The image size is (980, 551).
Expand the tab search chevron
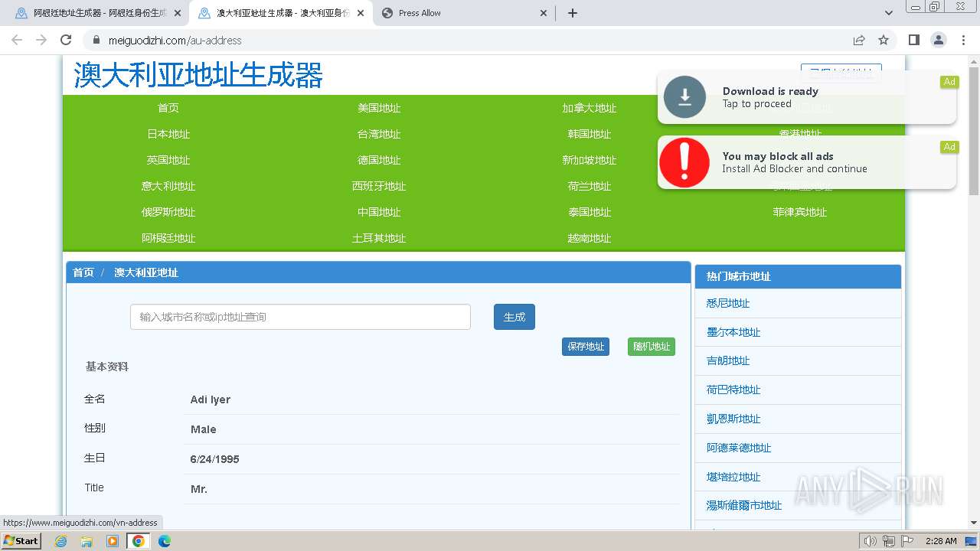(x=889, y=13)
